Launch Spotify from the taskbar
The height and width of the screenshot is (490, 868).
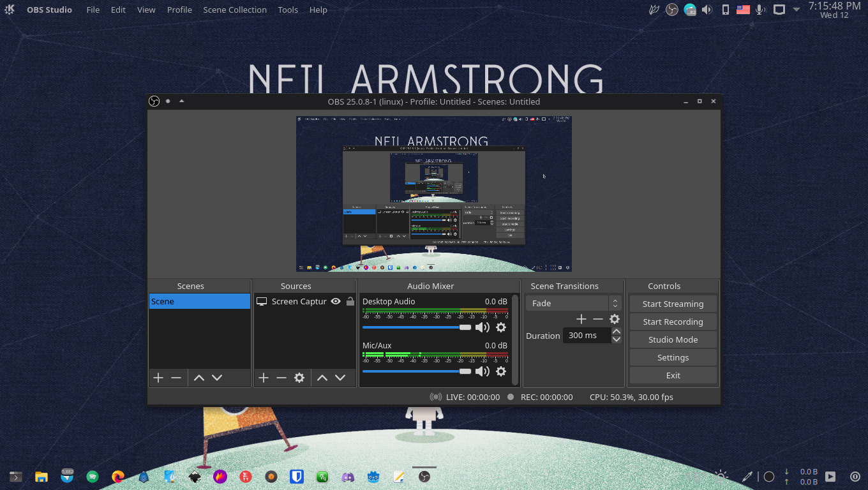coord(93,476)
